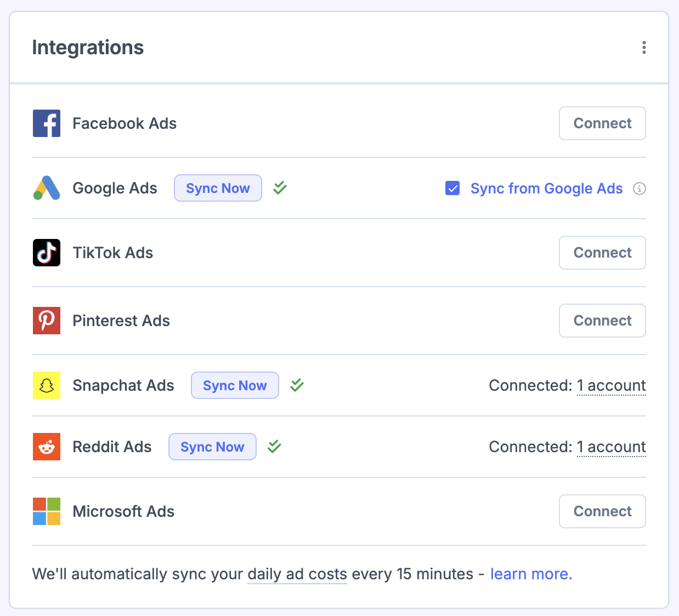Connect the Facebook Ads integration
The width and height of the screenshot is (679, 616).
[x=602, y=123]
